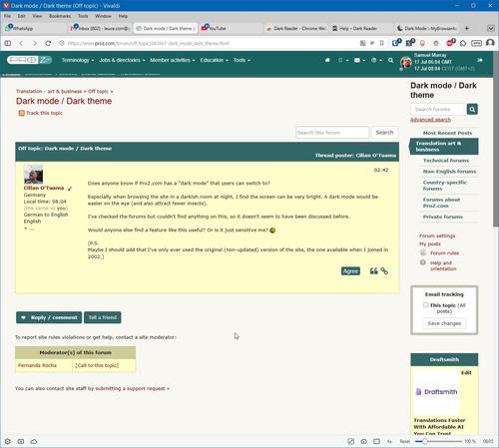Open the VPN button in the address bar
Screen dimensions: 499x448
pyautogui.click(x=476, y=43)
